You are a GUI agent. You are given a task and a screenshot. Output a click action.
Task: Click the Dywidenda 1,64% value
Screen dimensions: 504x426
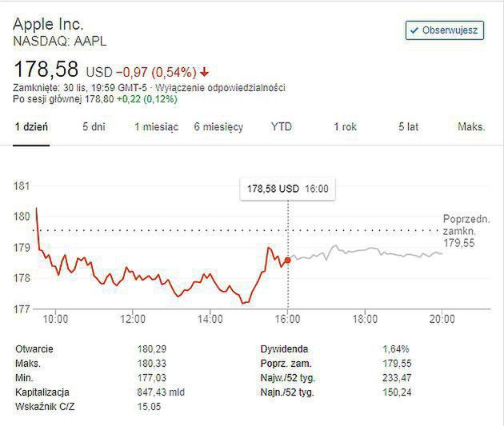click(x=396, y=349)
